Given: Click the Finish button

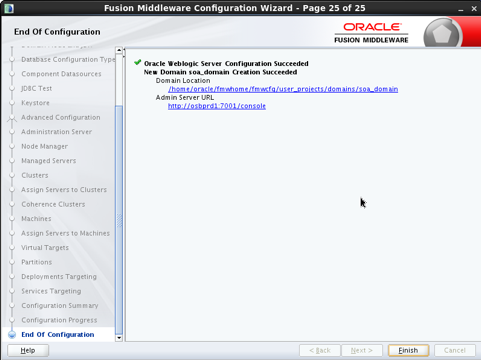Looking at the screenshot, I should pyautogui.click(x=408, y=350).
